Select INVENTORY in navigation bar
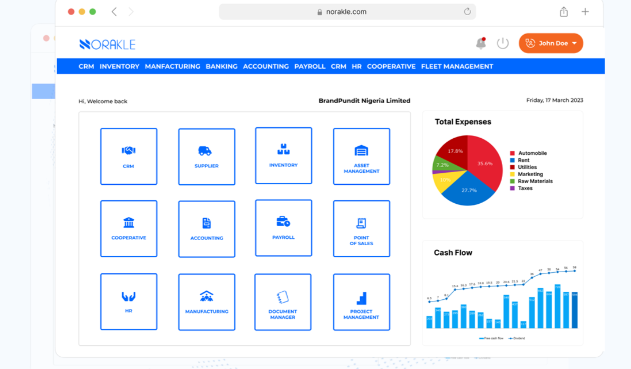This screenshot has width=631, height=369. click(x=120, y=66)
